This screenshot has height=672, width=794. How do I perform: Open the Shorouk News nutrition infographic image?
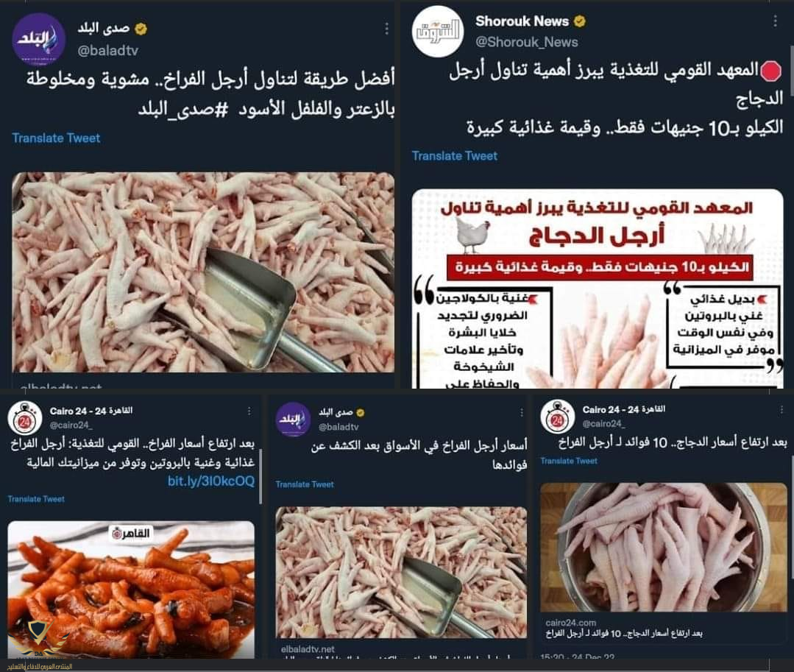598,289
